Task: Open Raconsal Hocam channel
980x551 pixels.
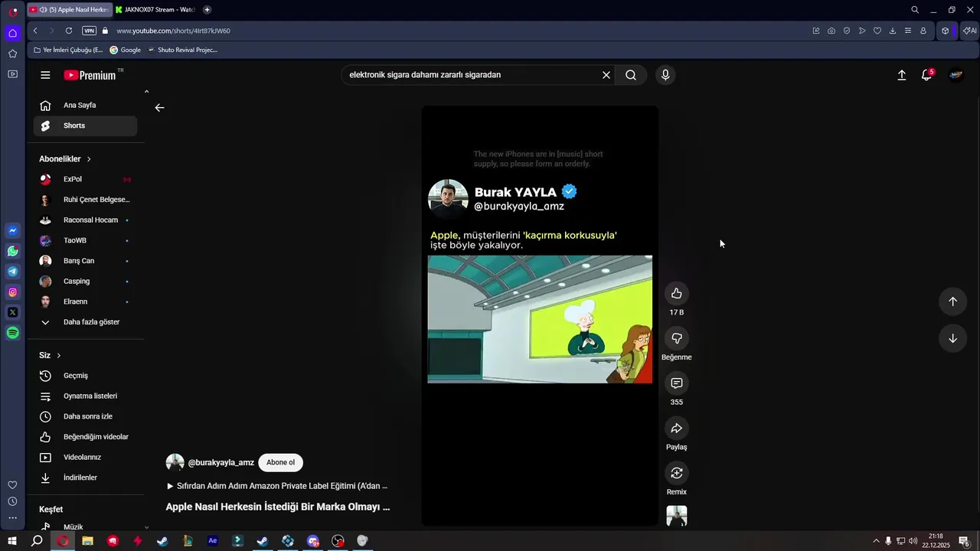Action: coord(85,220)
